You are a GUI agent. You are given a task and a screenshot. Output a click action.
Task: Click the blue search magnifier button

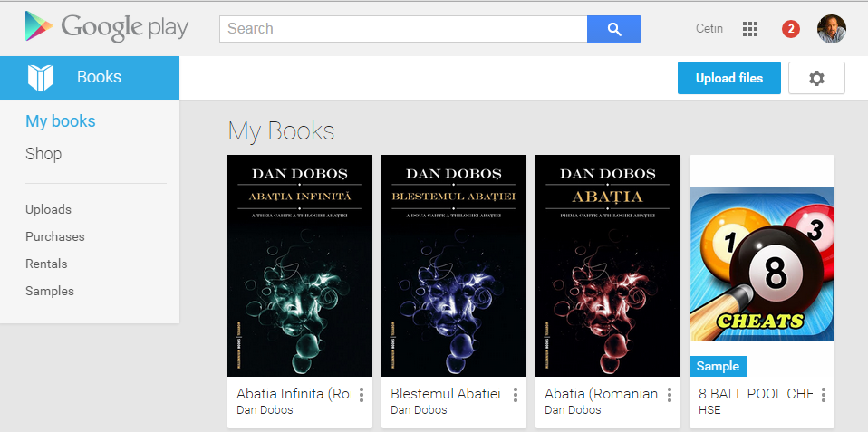(614, 29)
